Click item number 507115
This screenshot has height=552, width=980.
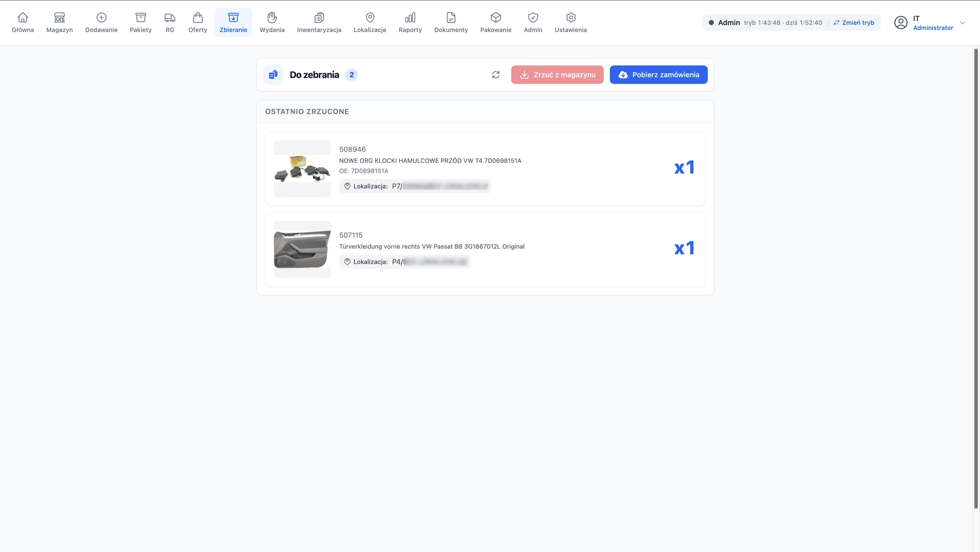(351, 235)
